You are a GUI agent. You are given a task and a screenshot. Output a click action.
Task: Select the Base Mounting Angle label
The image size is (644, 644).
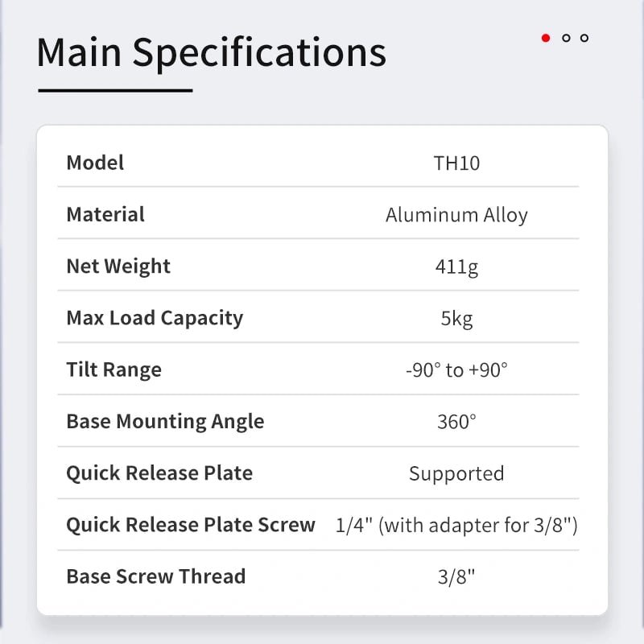[165, 421]
